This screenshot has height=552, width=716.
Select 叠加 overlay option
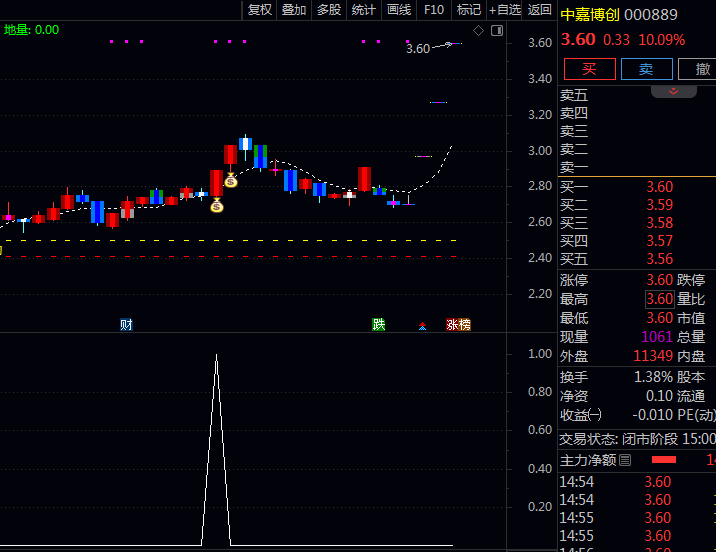[294, 10]
